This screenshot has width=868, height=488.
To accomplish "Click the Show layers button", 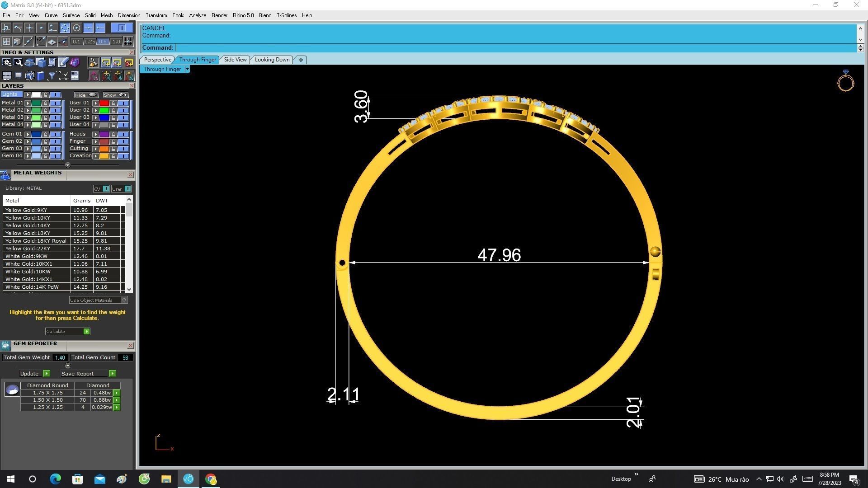I will pos(116,95).
